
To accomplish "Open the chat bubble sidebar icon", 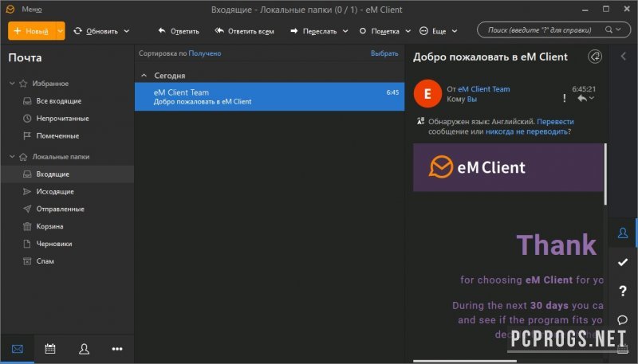I will click(623, 319).
